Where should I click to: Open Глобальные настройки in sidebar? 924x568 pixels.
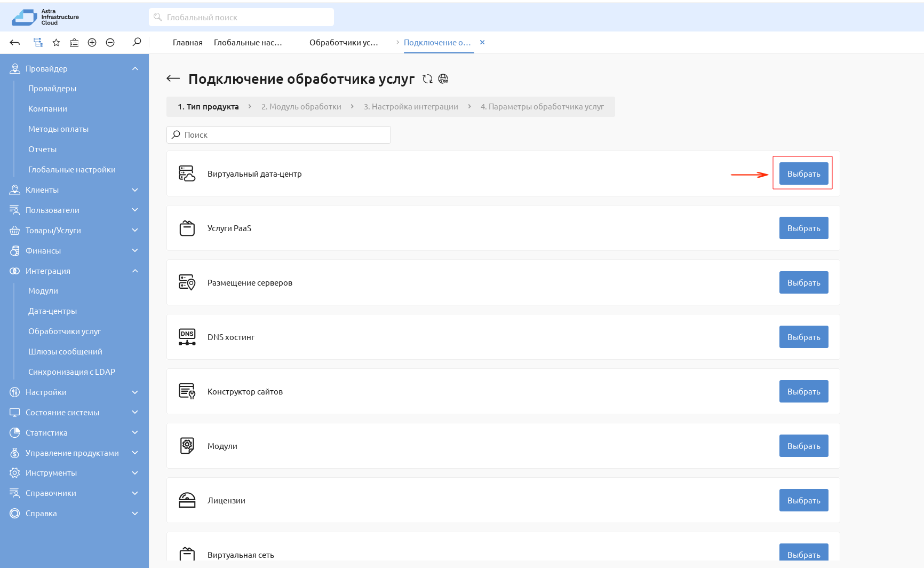[72, 170]
